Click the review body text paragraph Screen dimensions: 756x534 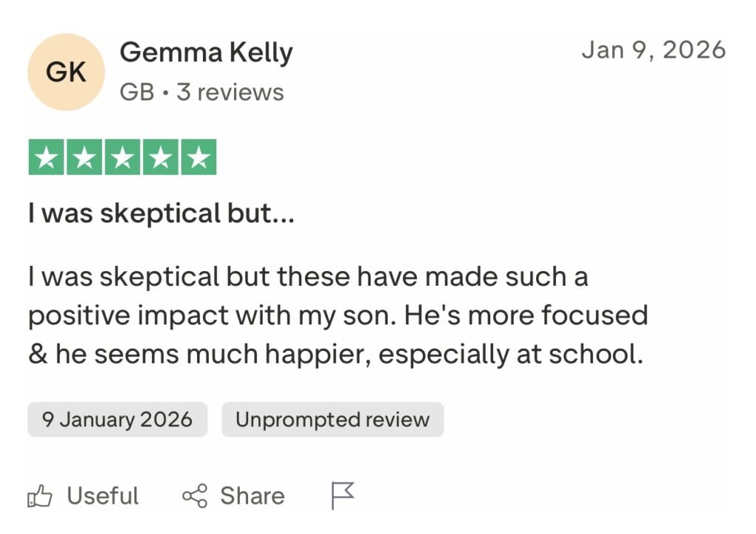coord(337,315)
